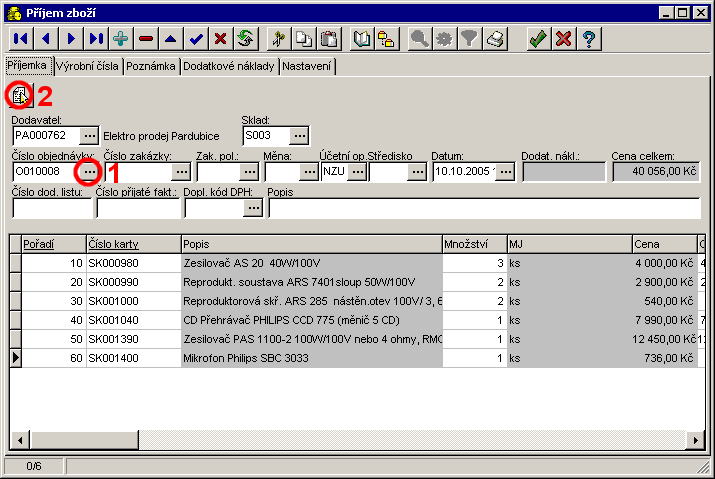Refresh data with the green arrows icon

point(245,39)
